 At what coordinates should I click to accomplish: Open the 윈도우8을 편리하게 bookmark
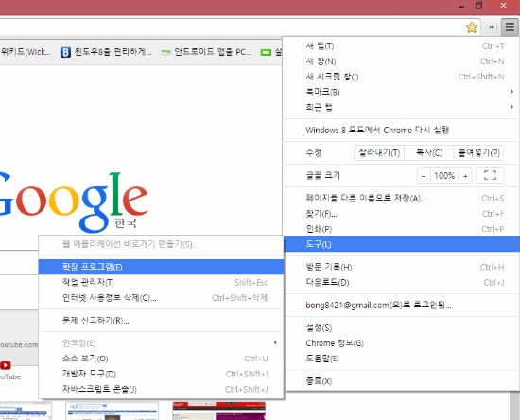click(x=106, y=52)
